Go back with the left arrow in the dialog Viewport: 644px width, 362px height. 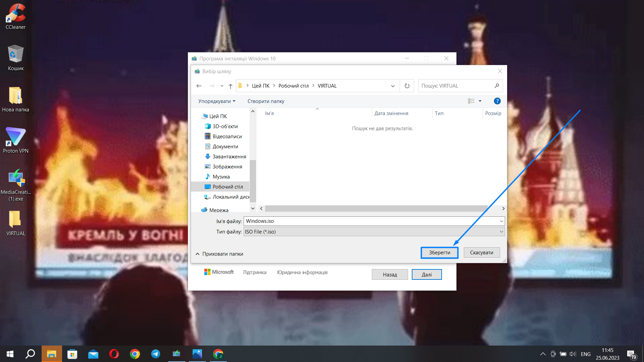(x=199, y=86)
